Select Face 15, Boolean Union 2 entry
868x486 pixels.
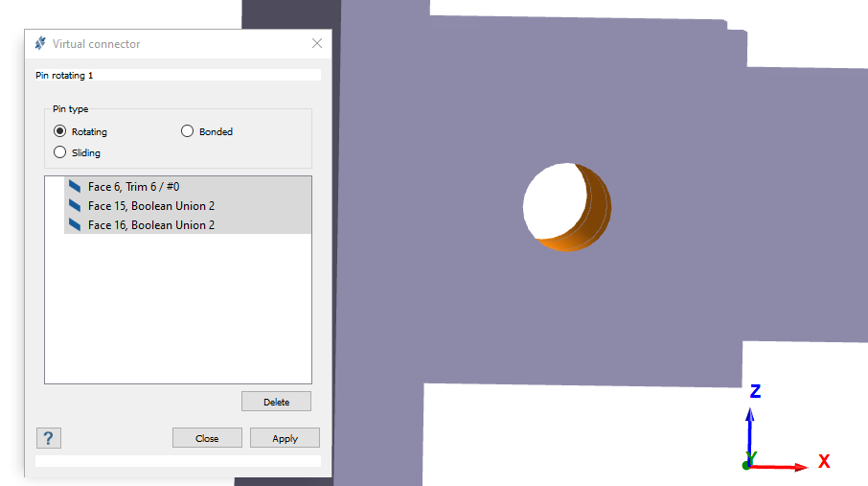point(150,206)
